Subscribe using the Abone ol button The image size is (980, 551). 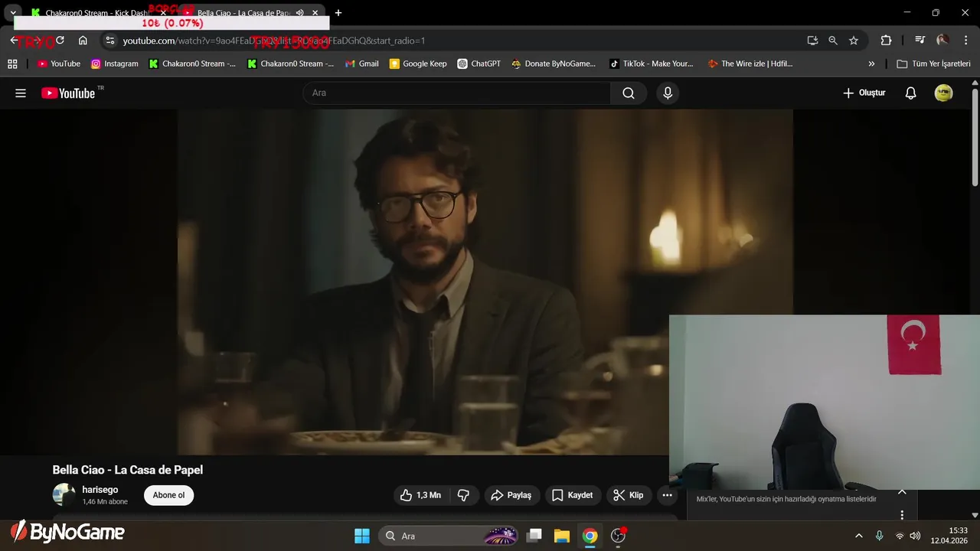click(168, 495)
